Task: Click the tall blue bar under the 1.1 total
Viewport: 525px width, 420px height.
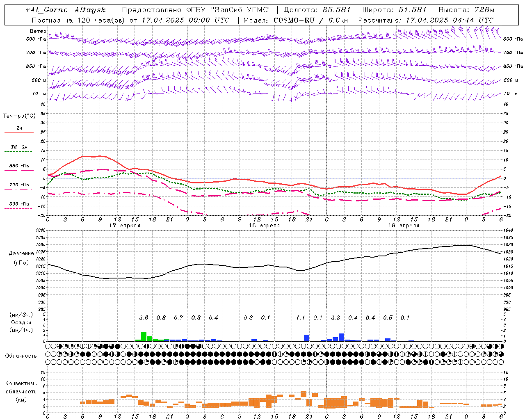Action: point(307,338)
